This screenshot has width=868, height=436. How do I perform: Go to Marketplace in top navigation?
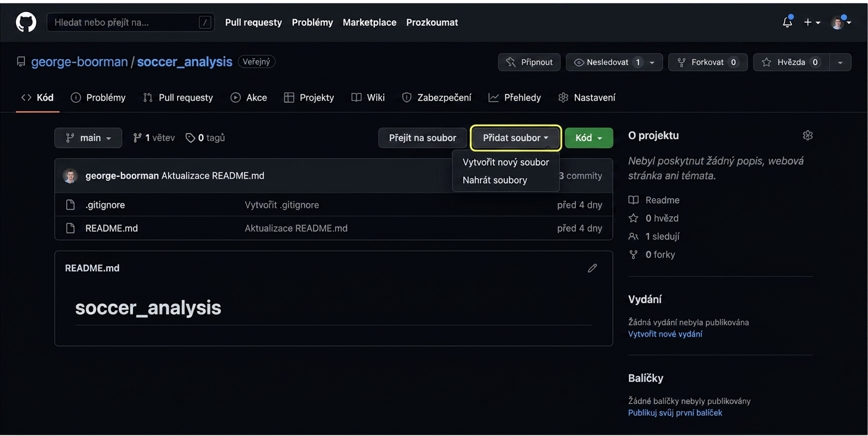coord(370,23)
